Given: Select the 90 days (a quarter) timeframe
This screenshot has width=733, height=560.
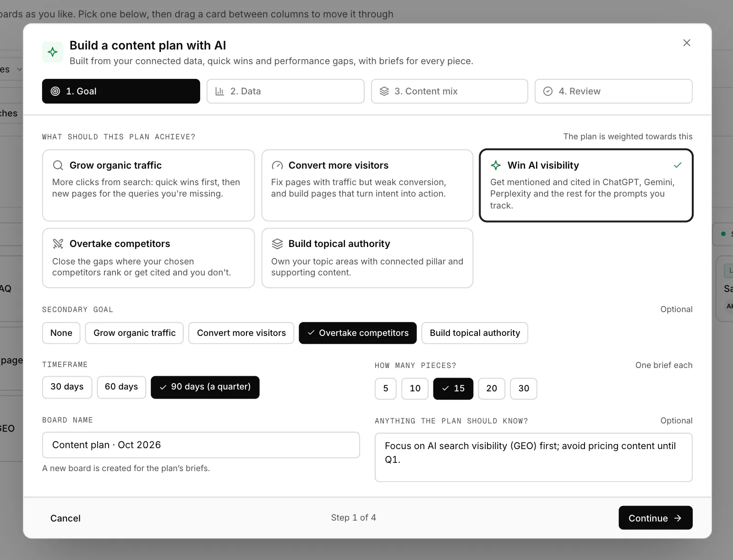Looking at the screenshot, I should (x=205, y=387).
